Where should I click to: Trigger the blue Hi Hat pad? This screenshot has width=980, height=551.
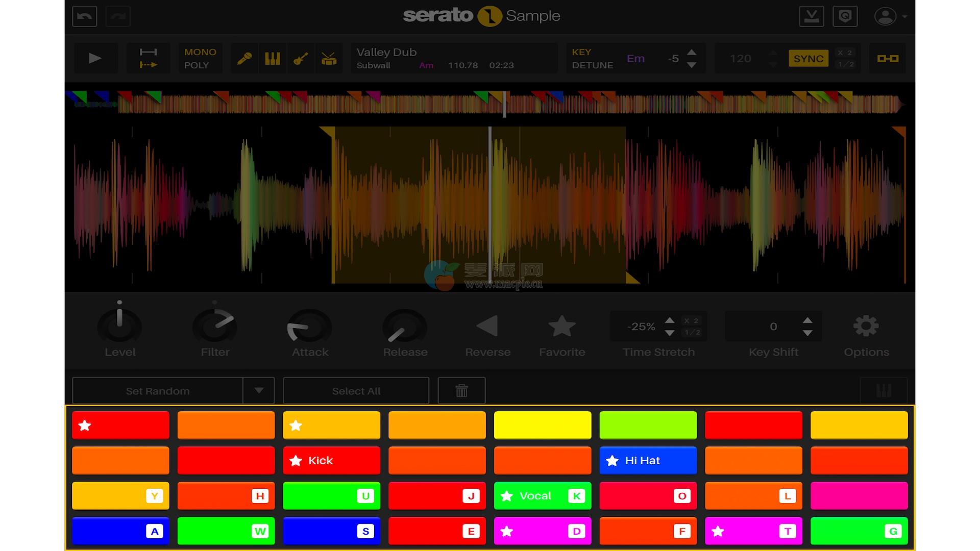(648, 461)
